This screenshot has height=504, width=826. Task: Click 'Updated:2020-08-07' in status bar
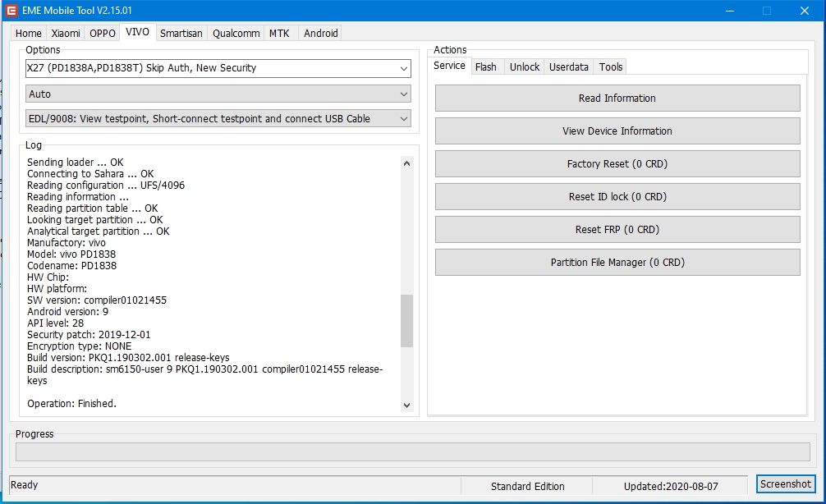pos(671,487)
